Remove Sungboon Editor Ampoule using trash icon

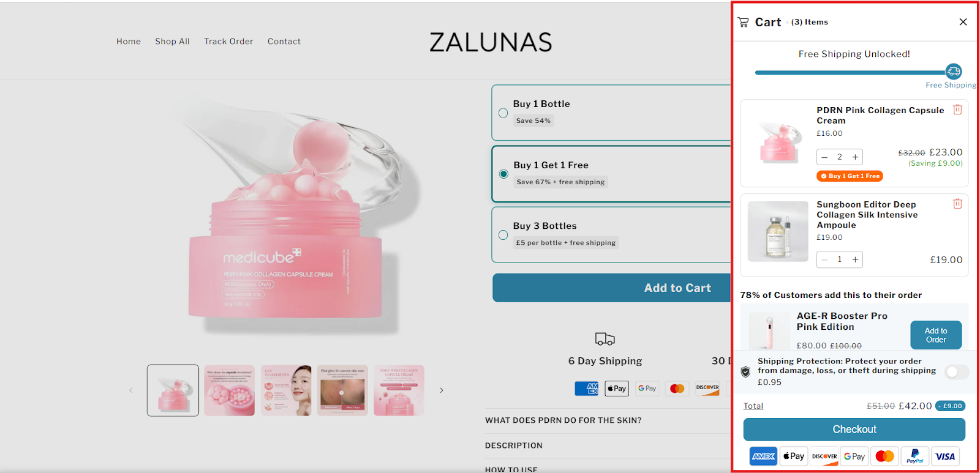click(957, 204)
